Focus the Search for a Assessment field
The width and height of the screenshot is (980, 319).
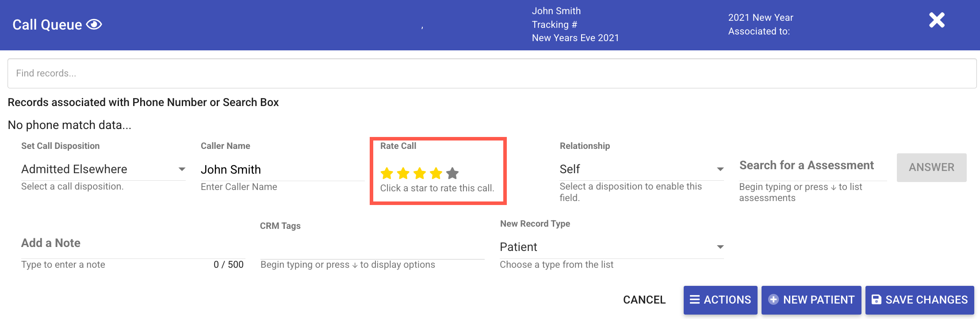812,166
